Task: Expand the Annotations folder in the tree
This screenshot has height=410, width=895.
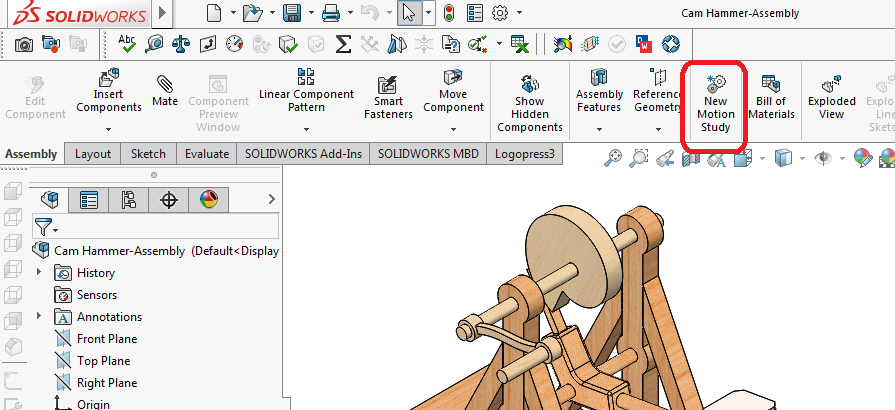Action: 39,315
